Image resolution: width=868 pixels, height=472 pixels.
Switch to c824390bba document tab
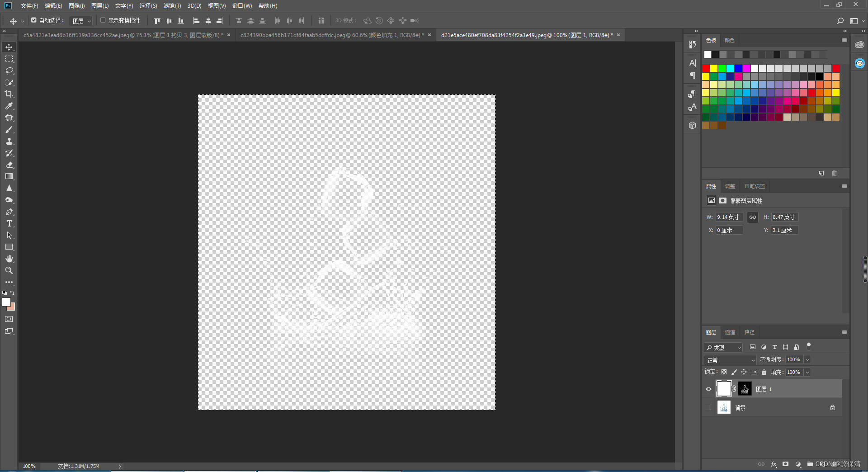332,35
